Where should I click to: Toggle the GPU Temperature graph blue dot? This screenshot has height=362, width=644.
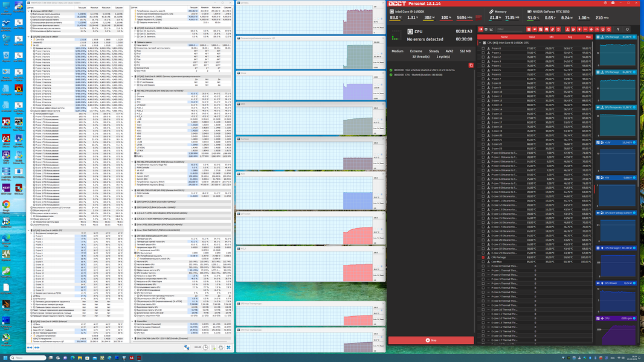[x=634, y=107]
